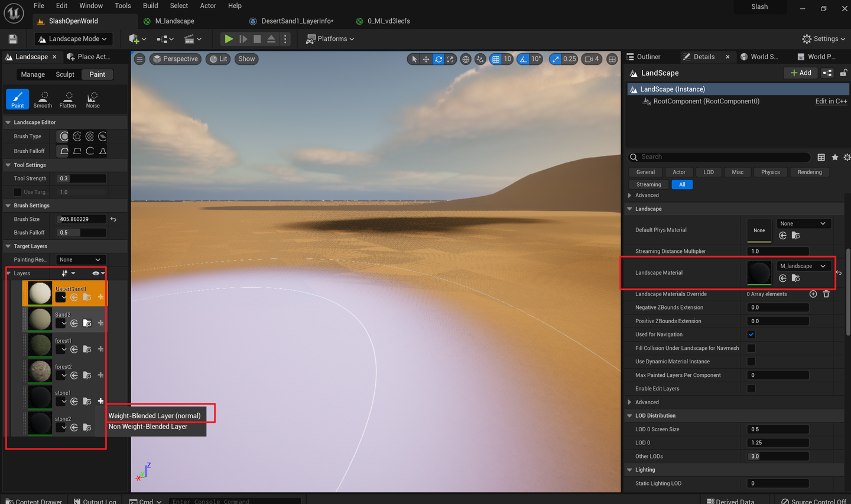Open Default Phys Material None dropdown
The height and width of the screenshot is (504, 851).
coord(803,224)
